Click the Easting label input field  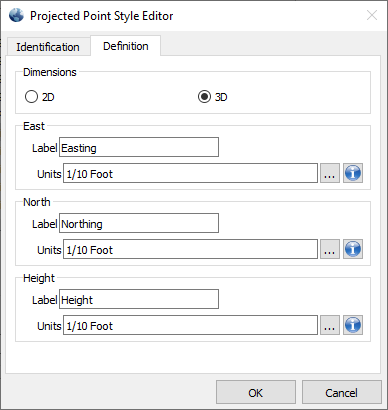139,147
